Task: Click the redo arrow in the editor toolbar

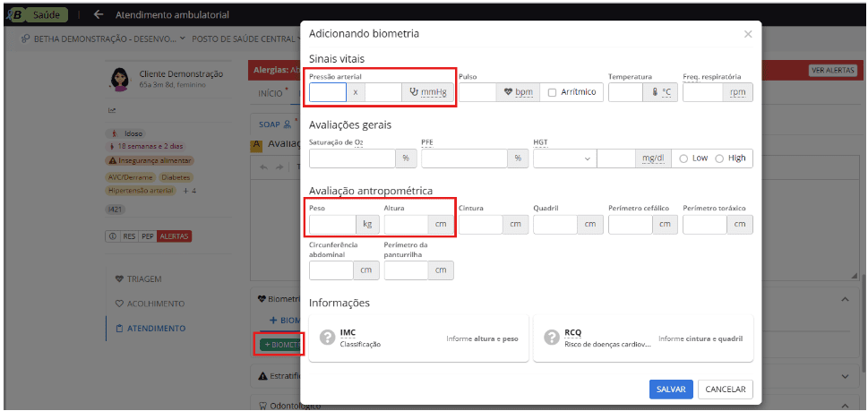Action: (278, 167)
